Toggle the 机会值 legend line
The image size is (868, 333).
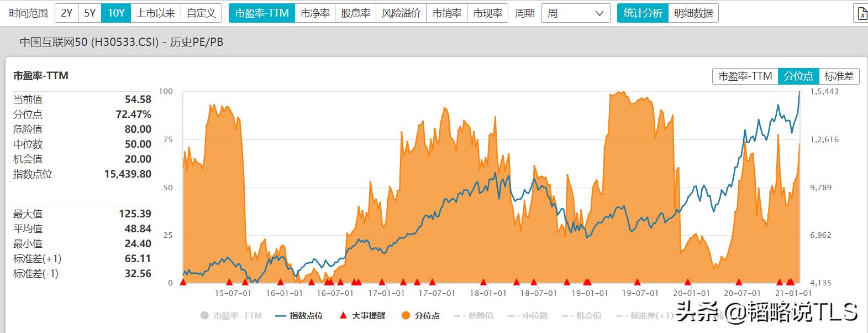(581, 315)
